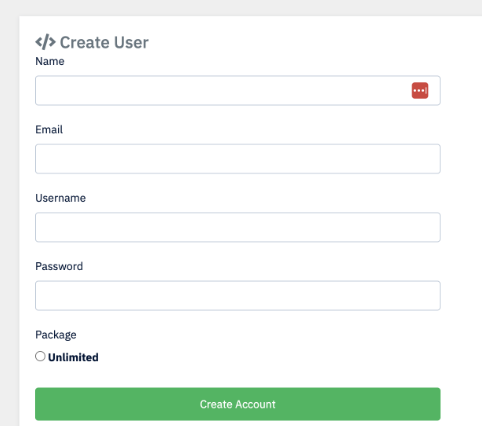
Task: Click empty space right of the Unlimited option
Action: pyautogui.click(x=267, y=357)
